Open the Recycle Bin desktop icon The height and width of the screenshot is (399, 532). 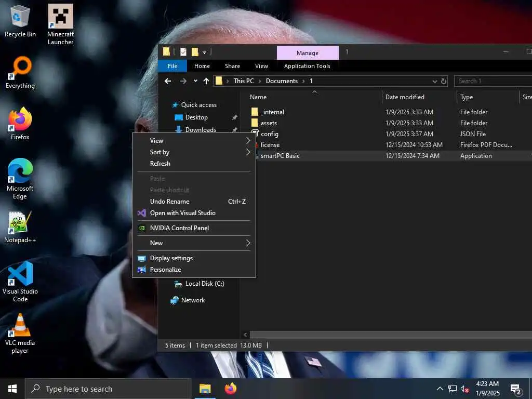point(20,21)
